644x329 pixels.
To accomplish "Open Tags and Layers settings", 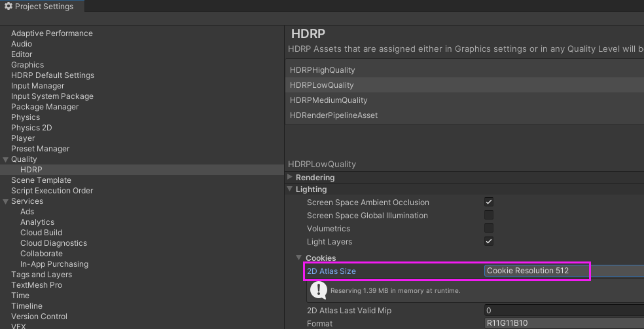I will 41,275.
